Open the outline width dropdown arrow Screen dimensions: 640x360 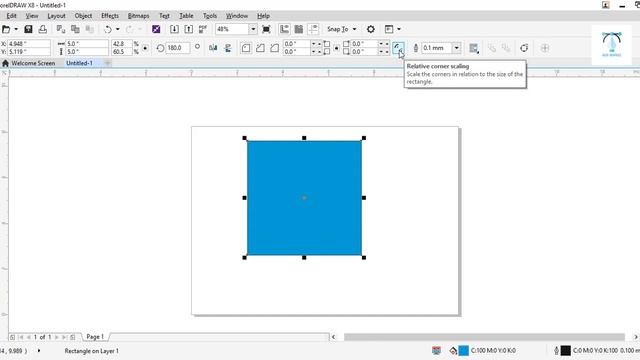(x=457, y=48)
